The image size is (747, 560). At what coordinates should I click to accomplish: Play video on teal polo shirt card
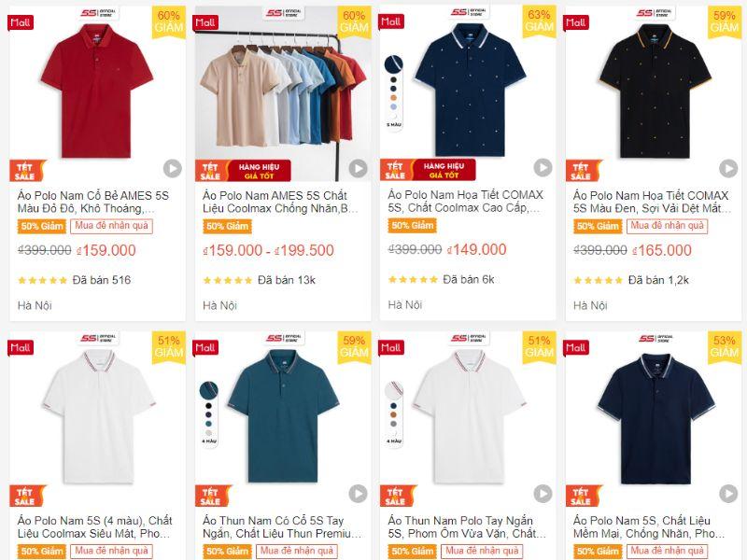point(358,494)
